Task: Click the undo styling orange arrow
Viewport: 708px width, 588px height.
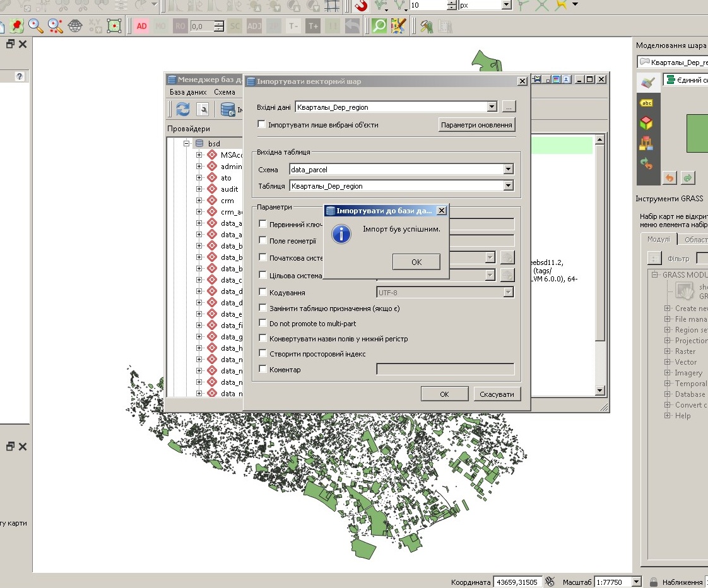Action: pos(670,178)
